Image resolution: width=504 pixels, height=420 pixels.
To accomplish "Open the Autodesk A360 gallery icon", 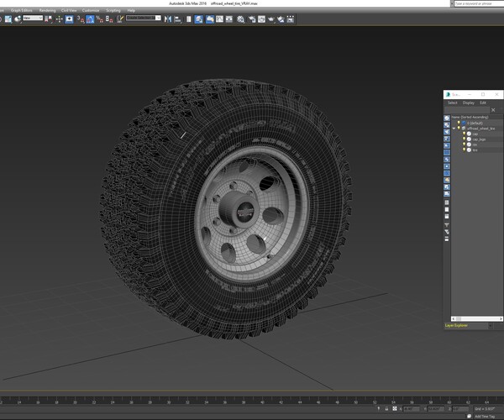I will (291, 19).
